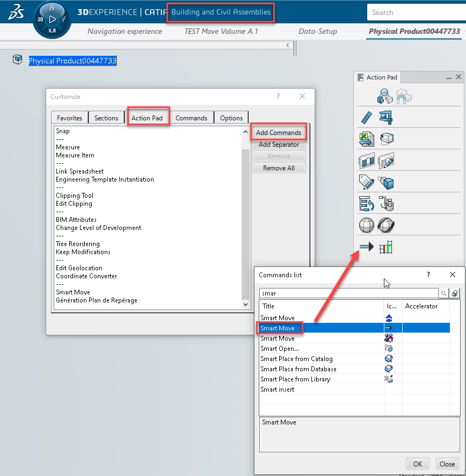
Task: Click the help question mark in Commands list
Action: pos(428,275)
